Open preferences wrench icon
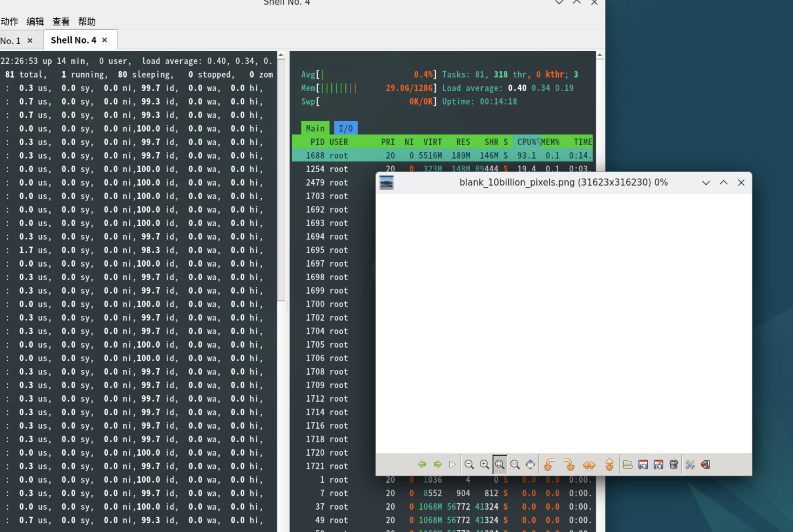Image resolution: width=793 pixels, height=532 pixels. (690, 464)
